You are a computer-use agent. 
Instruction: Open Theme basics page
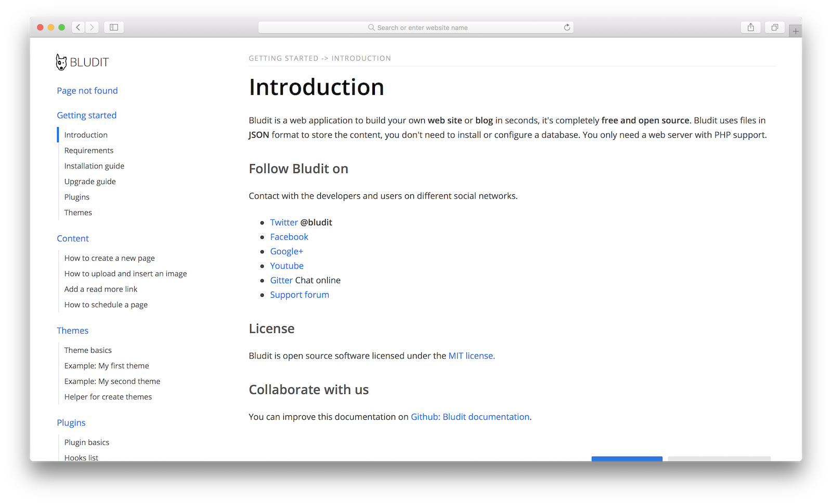pos(88,350)
